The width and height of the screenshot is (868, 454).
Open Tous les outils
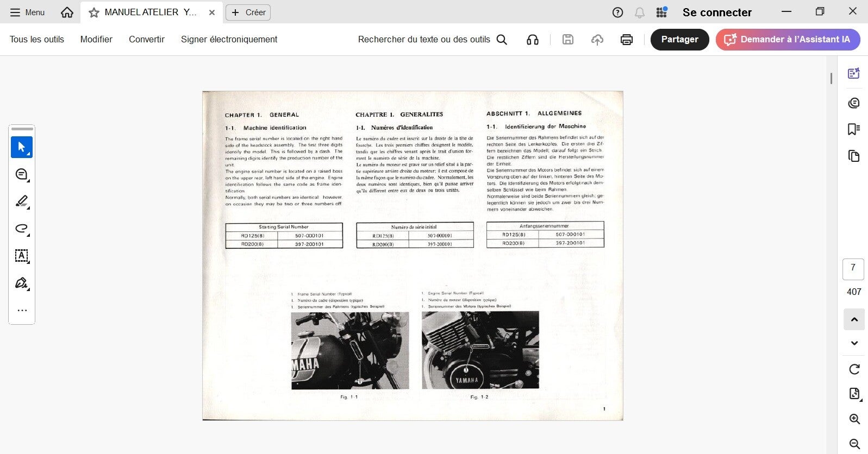pos(37,39)
